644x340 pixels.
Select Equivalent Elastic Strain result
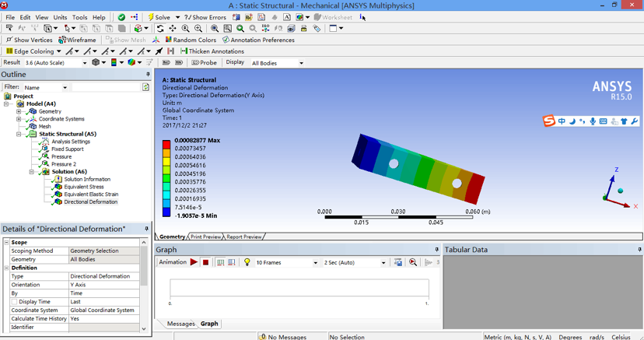pos(91,195)
